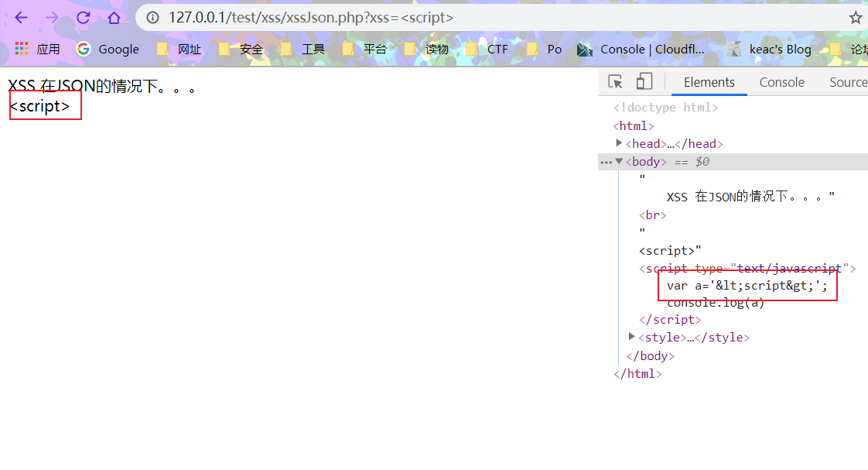Bookmark this page with the star icon

856,18
